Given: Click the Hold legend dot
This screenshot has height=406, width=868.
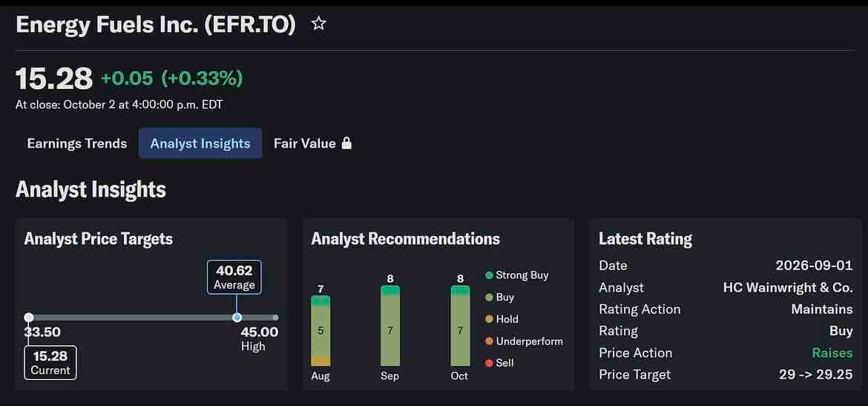Looking at the screenshot, I should [x=489, y=319].
